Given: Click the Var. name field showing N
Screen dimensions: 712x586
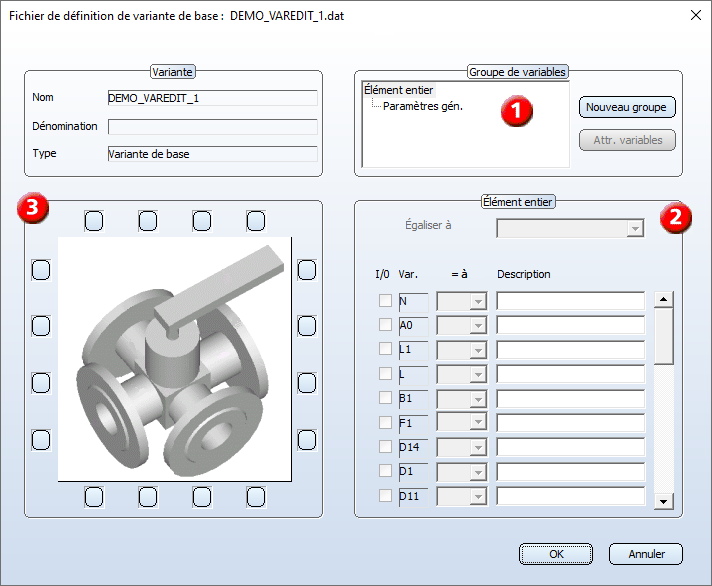Looking at the screenshot, I should coord(413,302).
